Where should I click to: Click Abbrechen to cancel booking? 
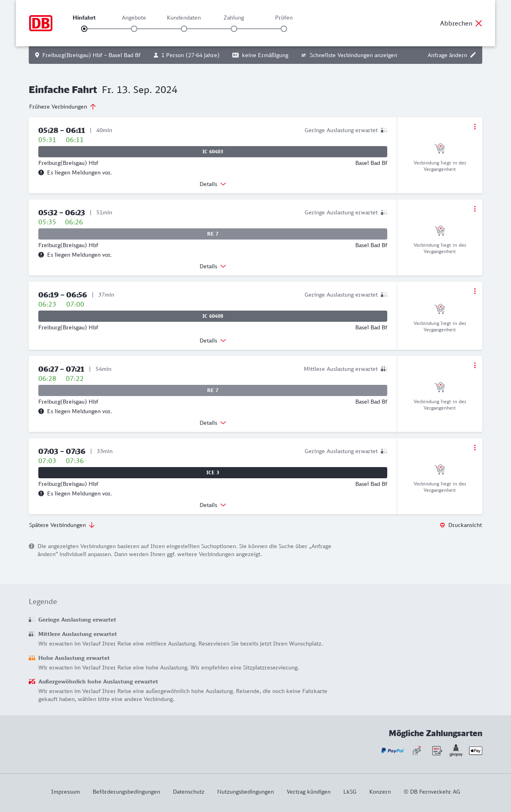tap(461, 23)
